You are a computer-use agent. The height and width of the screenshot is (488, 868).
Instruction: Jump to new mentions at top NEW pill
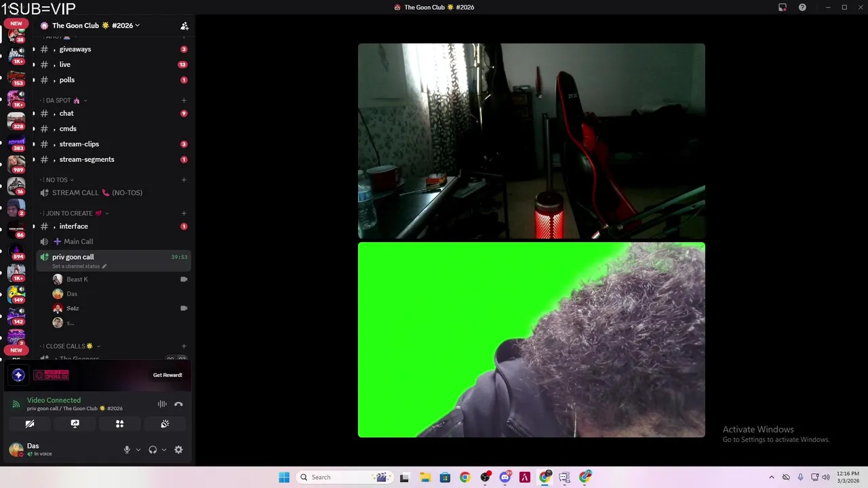(16, 23)
